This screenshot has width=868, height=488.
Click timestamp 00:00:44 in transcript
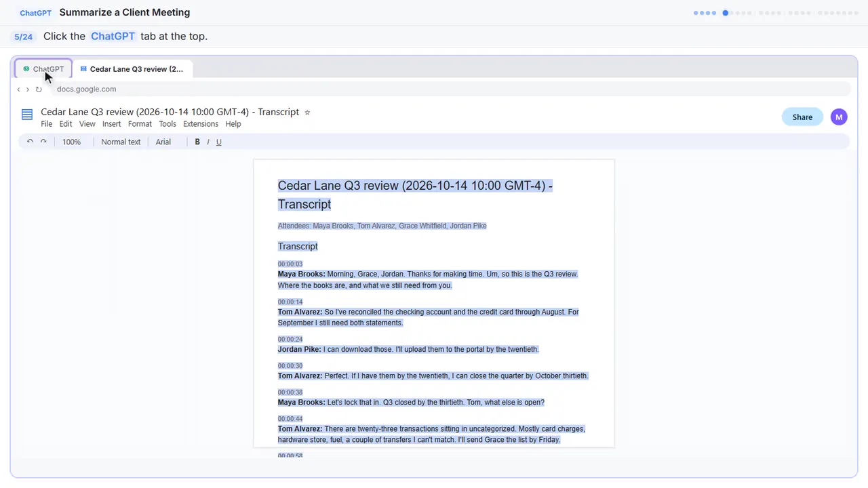tap(290, 419)
